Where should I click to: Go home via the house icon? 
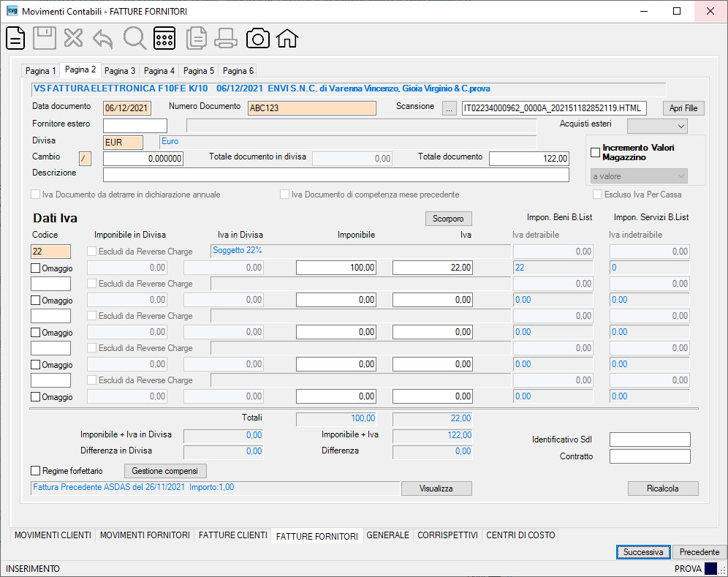click(x=287, y=38)
